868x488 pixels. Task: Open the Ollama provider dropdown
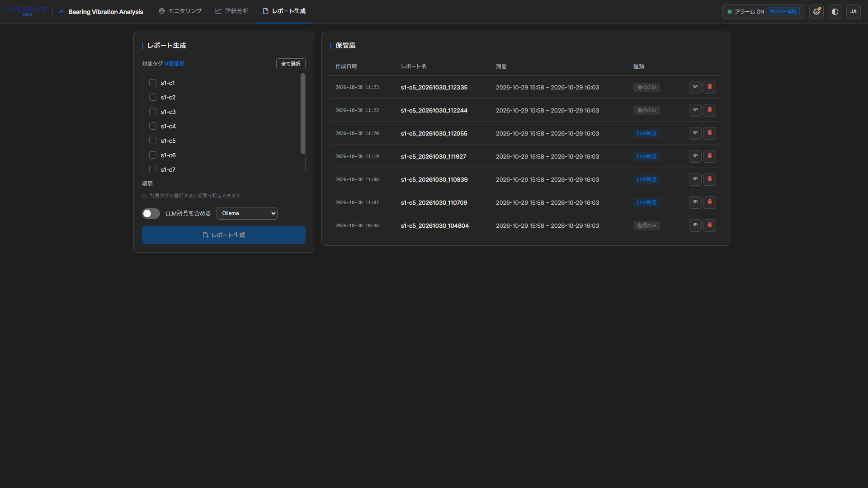click(x=247, y=213)
